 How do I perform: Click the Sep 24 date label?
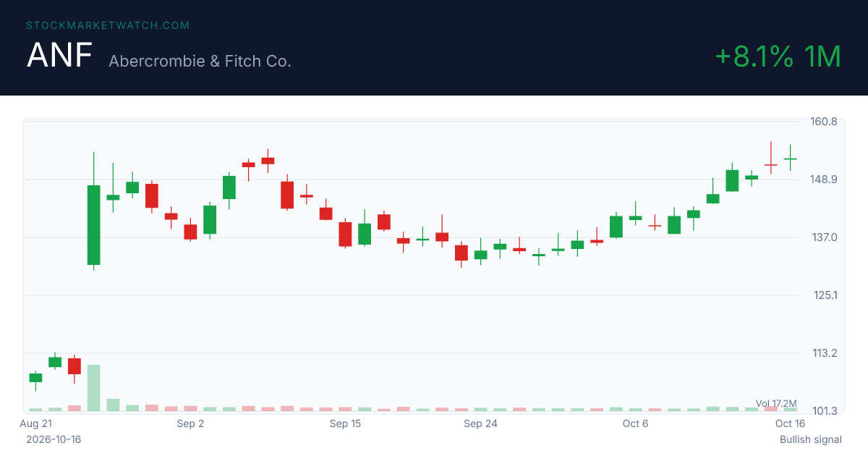click(x=480, y=423)
